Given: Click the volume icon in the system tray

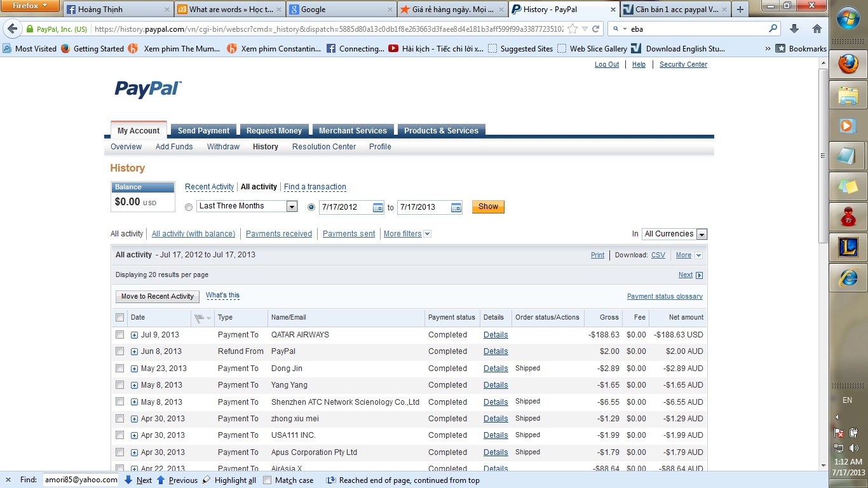Looking at the screenshot, I should pyautogui.click(x=853, y=449).
